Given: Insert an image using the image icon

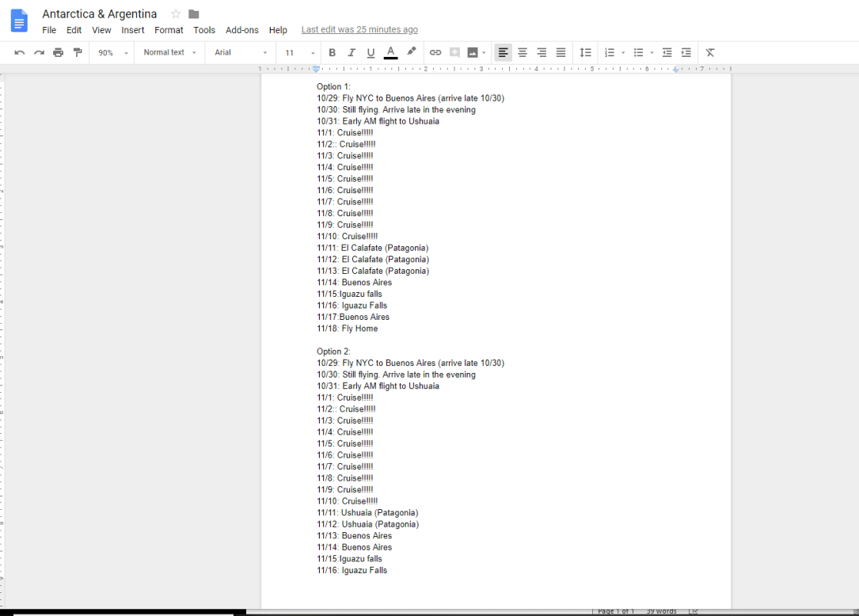Looking at the screenshot, I should [473, 52].
